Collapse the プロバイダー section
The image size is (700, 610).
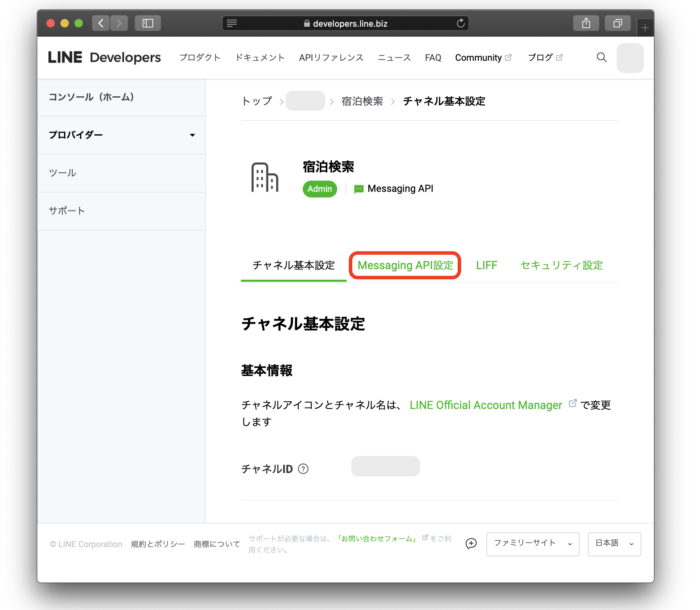coord(192,135)
